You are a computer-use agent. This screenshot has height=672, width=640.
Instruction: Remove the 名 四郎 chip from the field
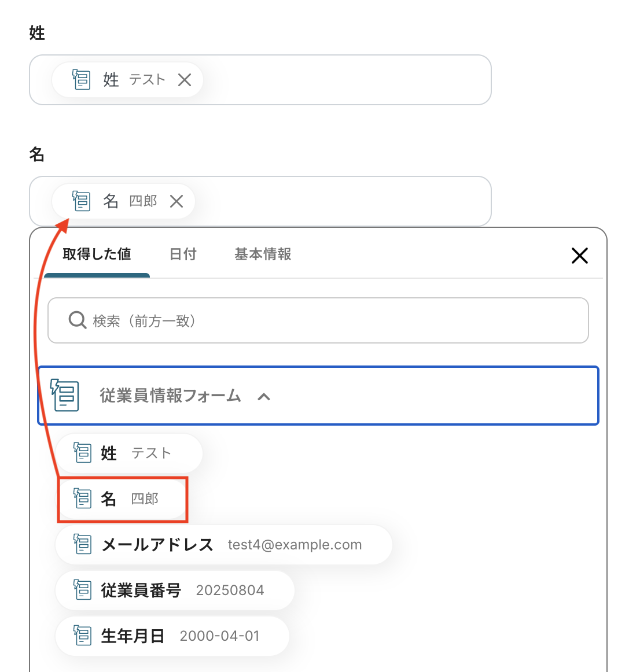pyautogui.click(x=176, y=201)
